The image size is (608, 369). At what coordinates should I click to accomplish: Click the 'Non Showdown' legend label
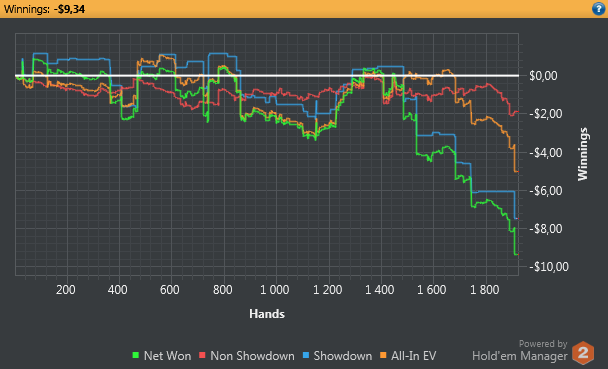tap(252, 356)
